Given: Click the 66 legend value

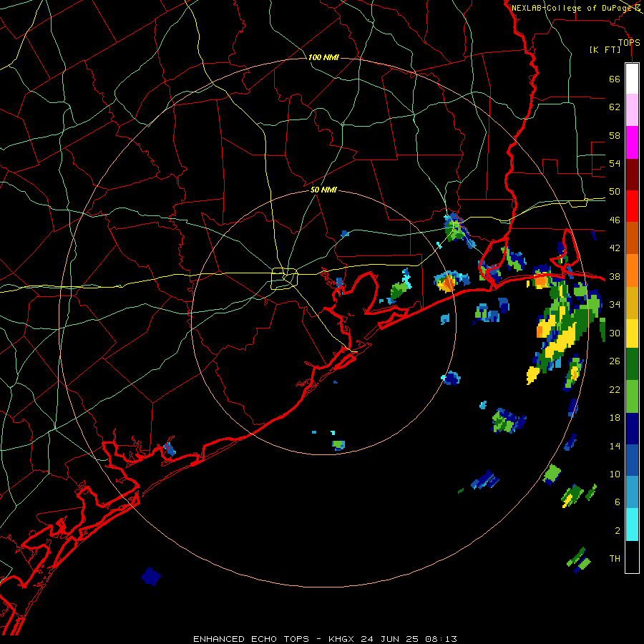Looking at the screenshot, I should (x=615, y=79).
